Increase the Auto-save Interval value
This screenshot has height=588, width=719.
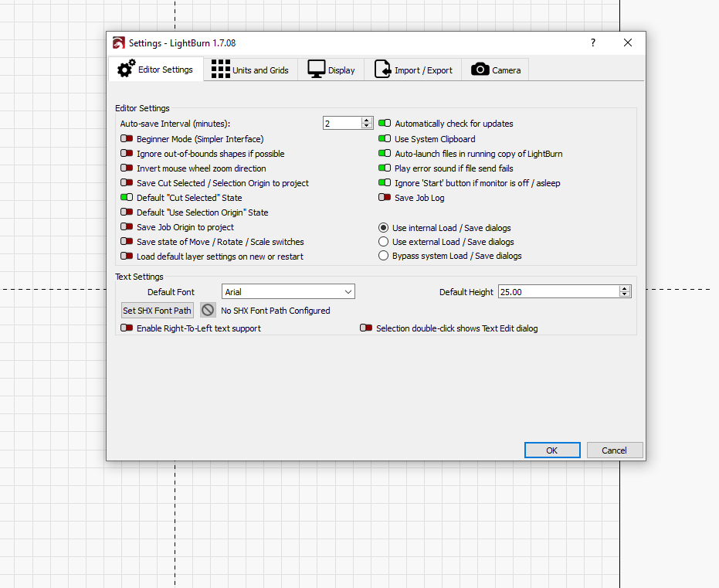(366, 121)
